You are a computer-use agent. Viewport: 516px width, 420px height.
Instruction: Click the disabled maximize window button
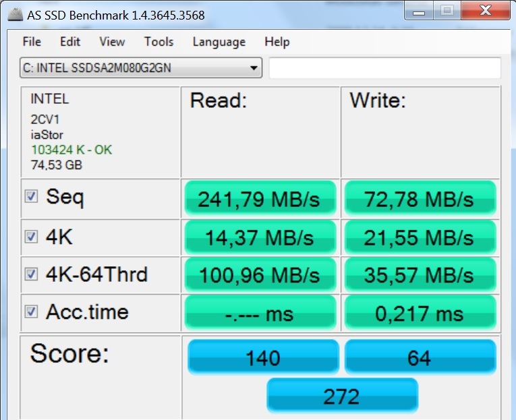click(x=447, y=10)
